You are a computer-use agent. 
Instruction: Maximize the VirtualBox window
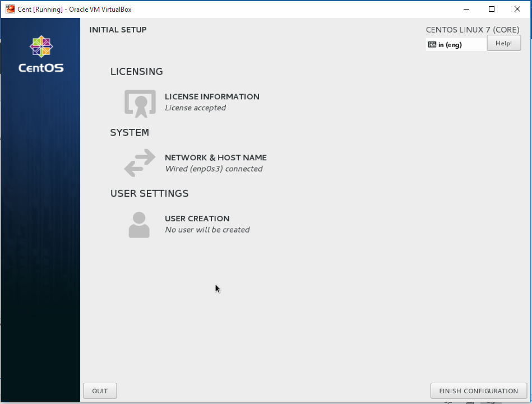point(492,9)
